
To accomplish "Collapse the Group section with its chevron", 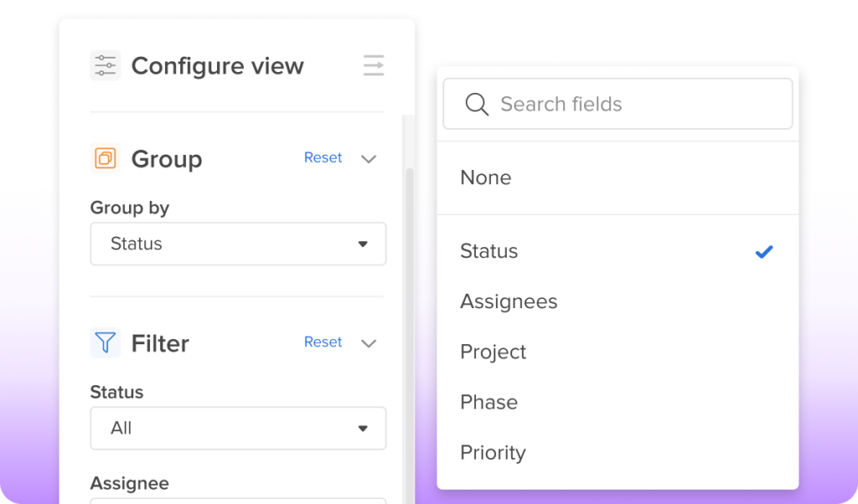I will pyautogui.click(x=369, y=158).
